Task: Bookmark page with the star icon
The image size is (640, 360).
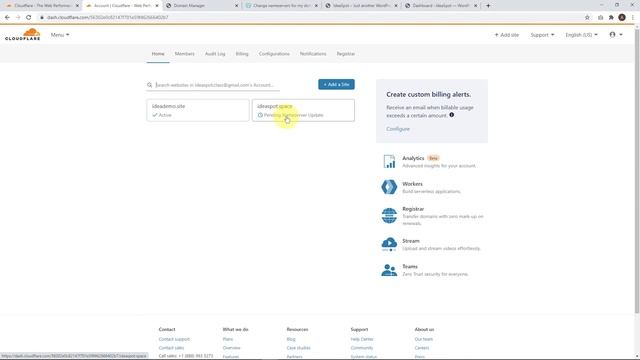Action: pos(587,18)
